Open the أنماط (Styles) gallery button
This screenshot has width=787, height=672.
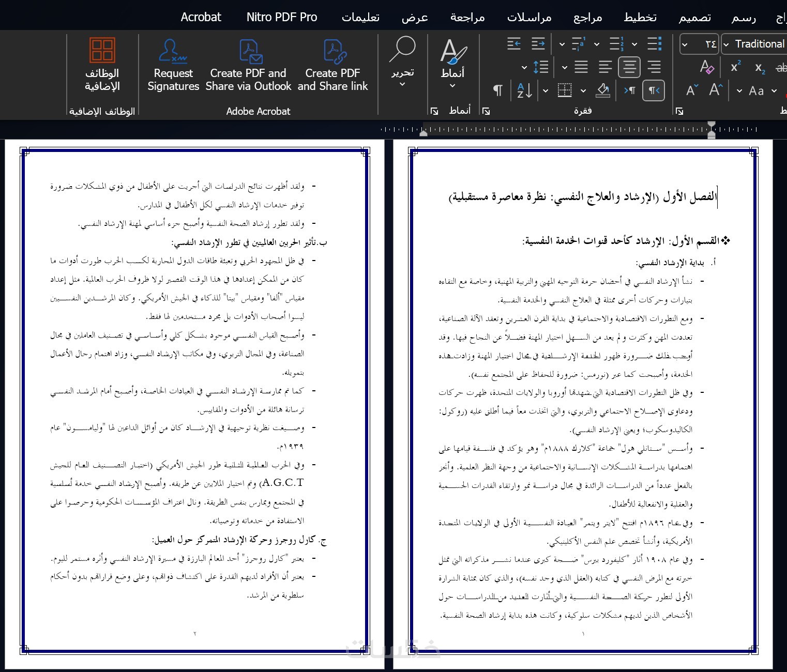tap(453, 62)
